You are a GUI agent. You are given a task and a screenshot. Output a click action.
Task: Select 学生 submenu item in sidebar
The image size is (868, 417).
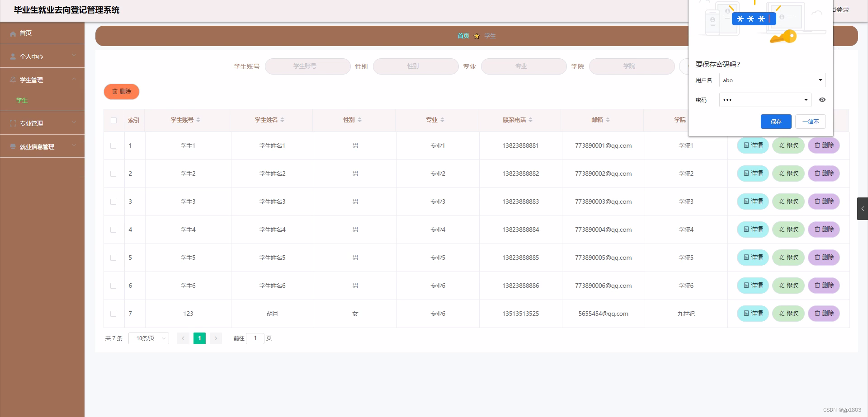click(x=22, y=100)
